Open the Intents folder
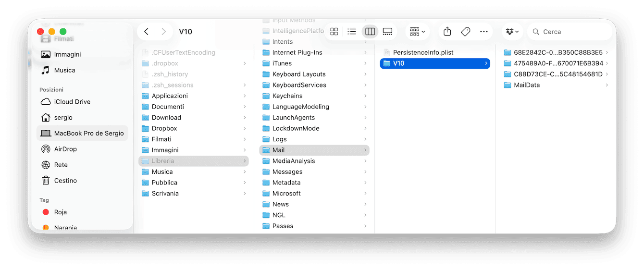The image size is (644, 270). [314, 42]
